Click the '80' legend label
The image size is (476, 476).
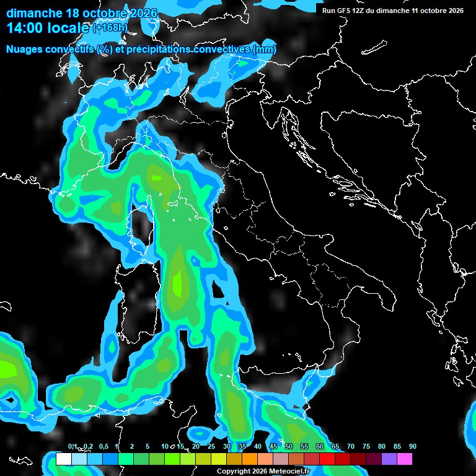click(382, 446)
